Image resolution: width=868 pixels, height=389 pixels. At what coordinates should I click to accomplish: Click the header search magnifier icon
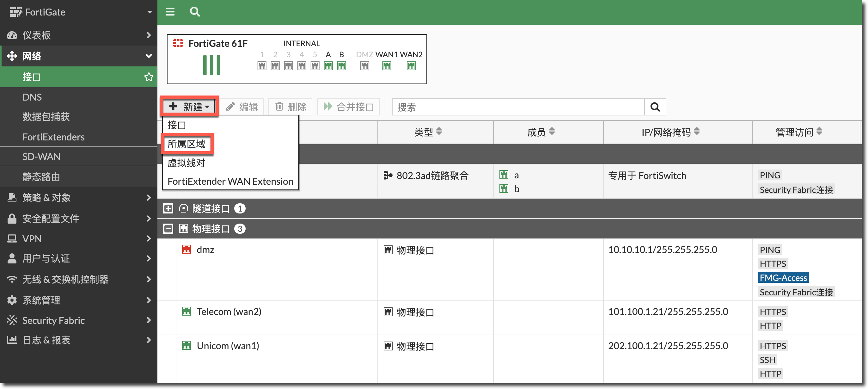coord(195,12)
